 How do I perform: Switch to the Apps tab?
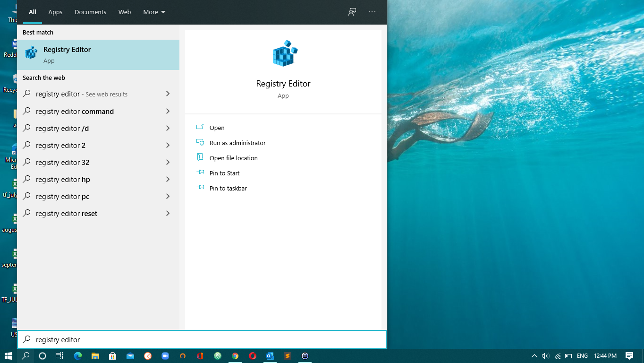pos(55,12)
